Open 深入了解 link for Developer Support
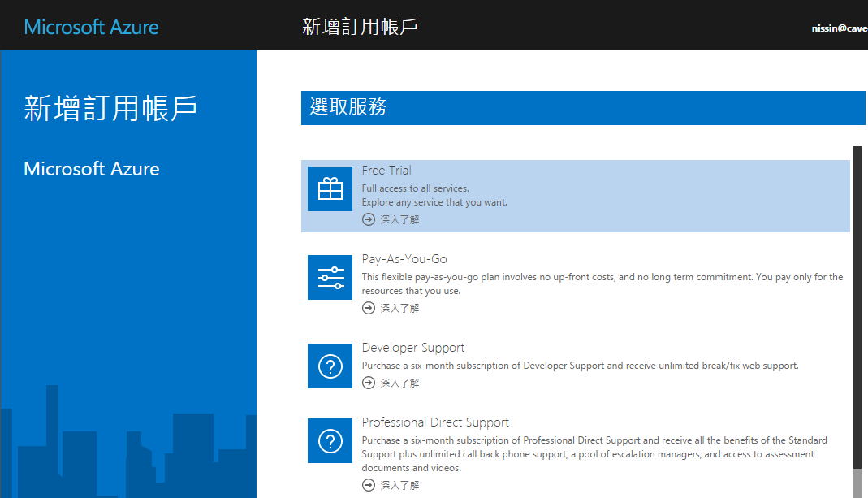The width and height of the screenshot is (868, 498). [x=399, y=383]
